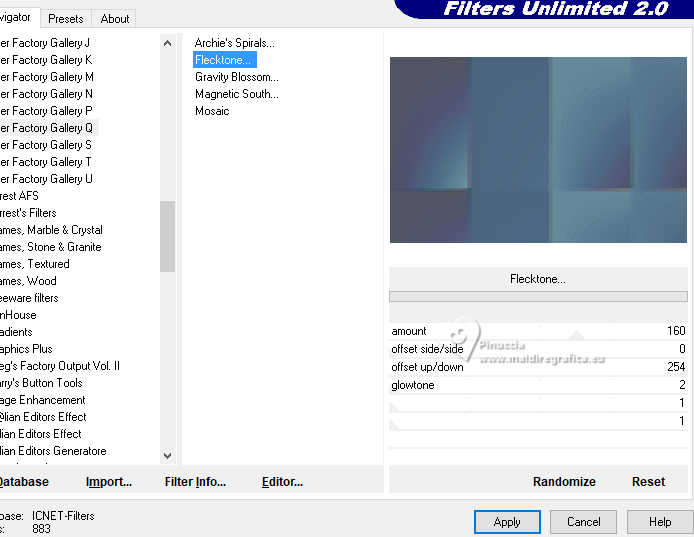The width and height of the screenshot is (694, 537).
Task: Select the @lian Editors Effect entry
Action: pos(43,417)
